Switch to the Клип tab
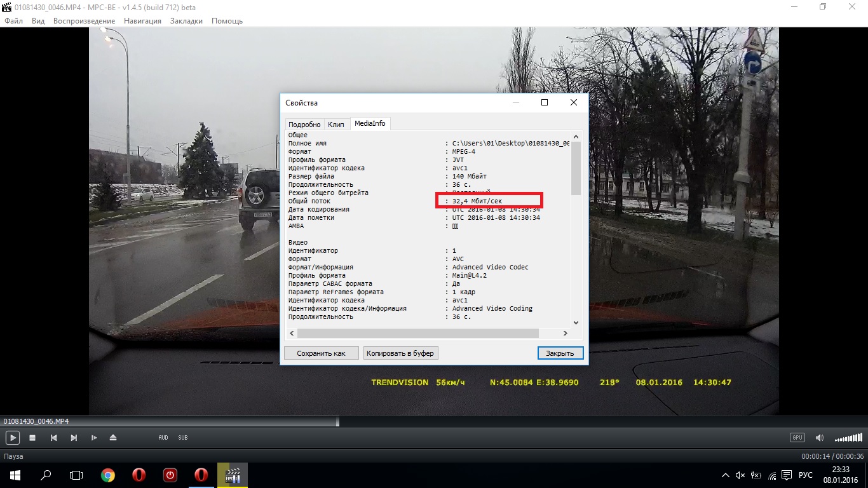 pos(336,125)
